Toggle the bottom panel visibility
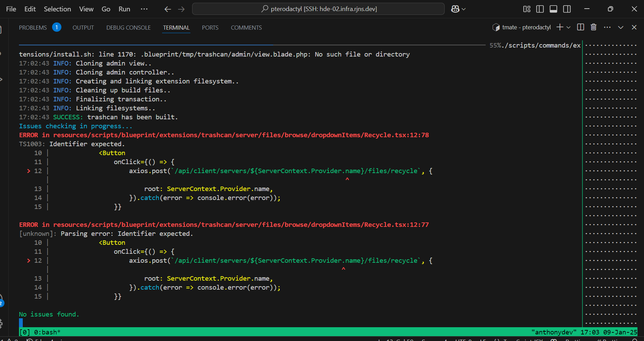The height and width of the screenshot is (341, 644). pos(554,9)
